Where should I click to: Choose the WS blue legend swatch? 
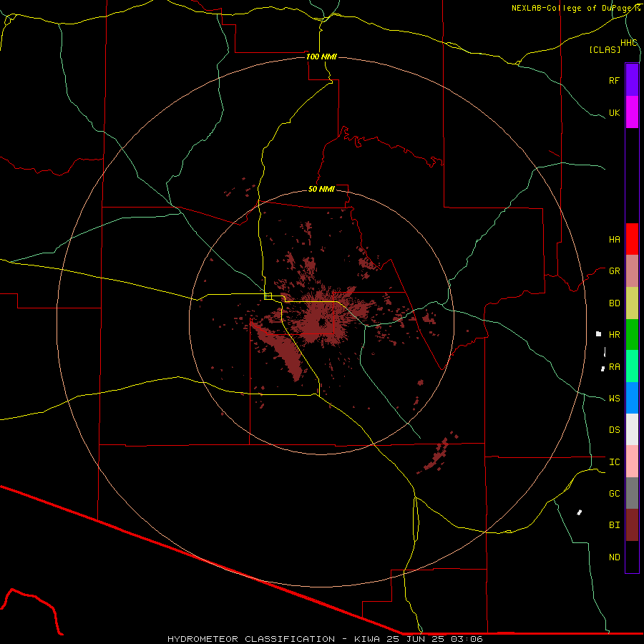click(632, 398)
